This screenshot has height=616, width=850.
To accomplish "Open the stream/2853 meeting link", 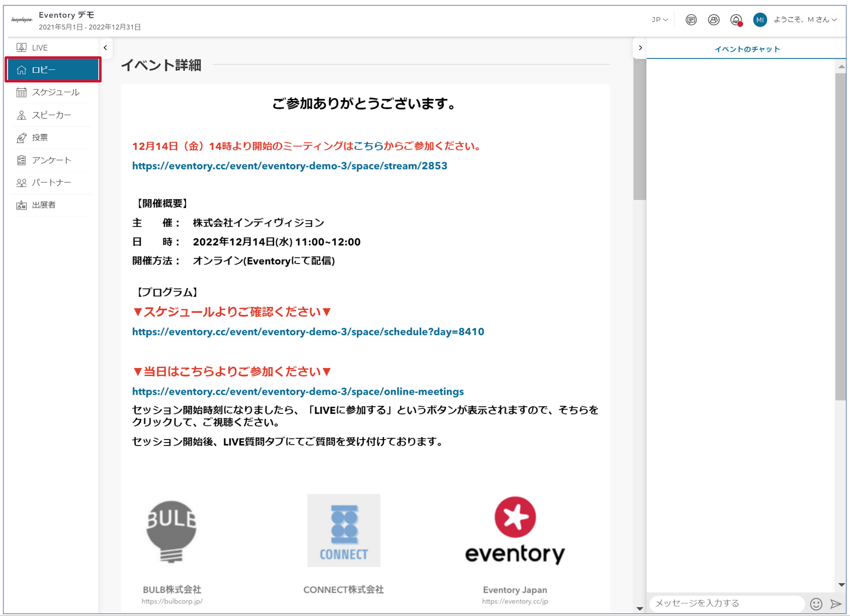I will click(290, 166).
